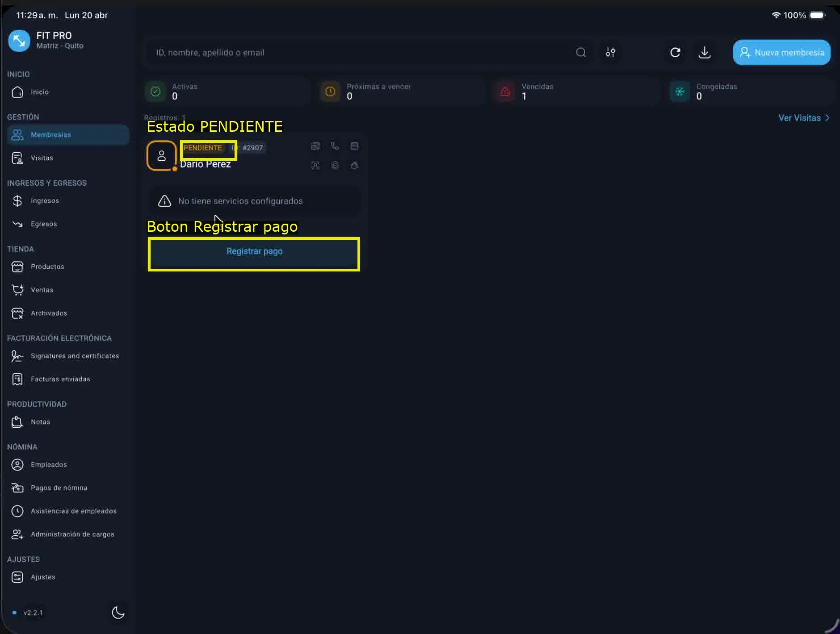
Task: Select Próximas a vencer filter
Action: point(402,92)
